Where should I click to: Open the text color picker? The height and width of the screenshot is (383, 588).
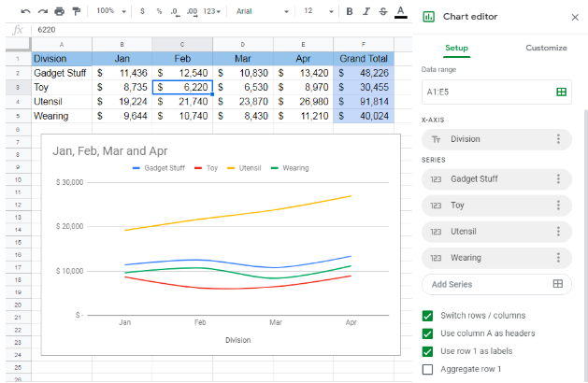[400, 12]
